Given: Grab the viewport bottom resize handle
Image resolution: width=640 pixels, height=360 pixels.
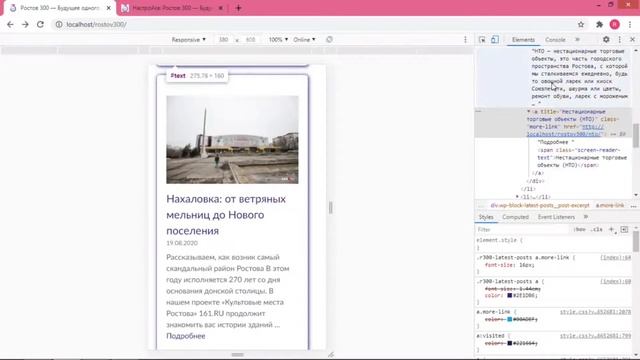Looking at the screenshot, I should (238, 355).
